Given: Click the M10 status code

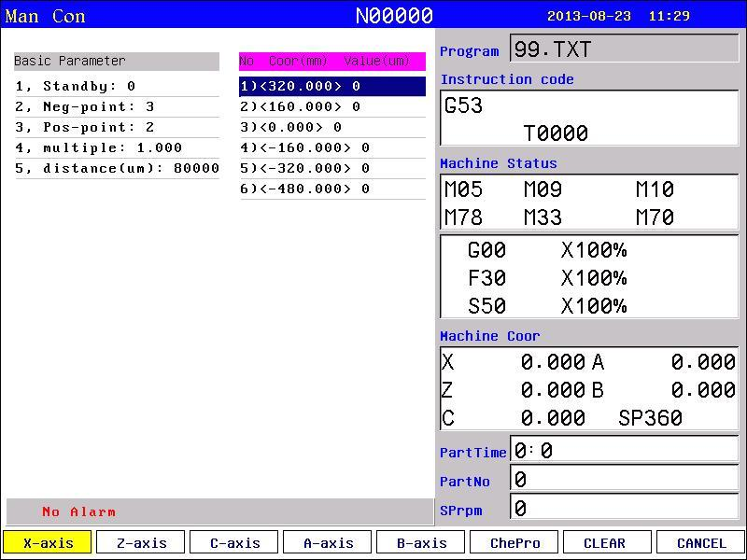Looking at the screenshot, I should [x=655, y=189].
